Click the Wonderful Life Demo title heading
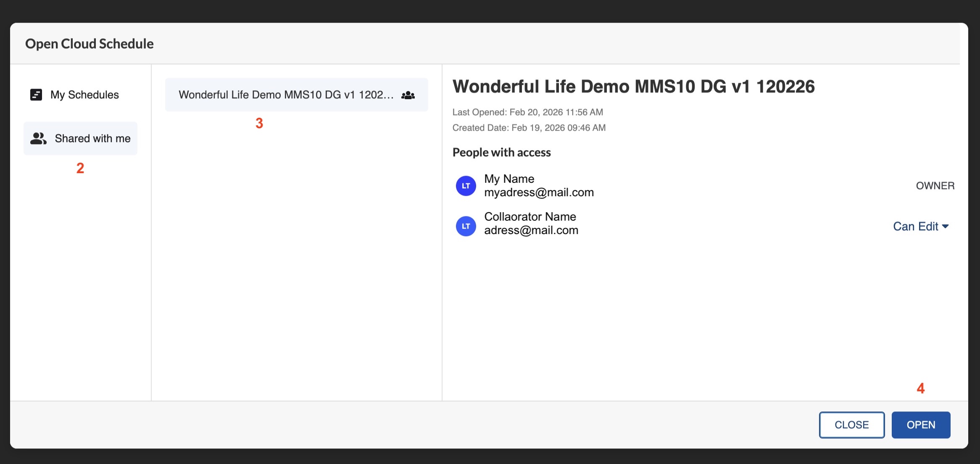The height and width of the screenshot is (464, 980). [634, 86]
